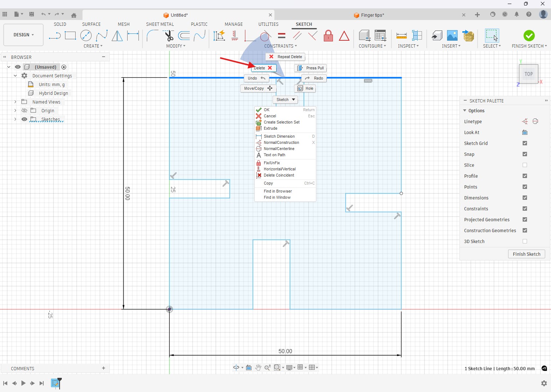Click the Press Pull marking menu button
Screen dimensions: 551x392
pos(310,68)
